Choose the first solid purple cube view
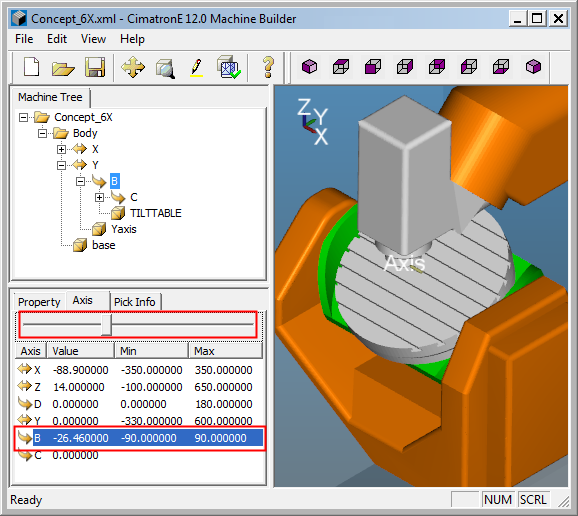Viewport: 578px width, 516px height. coord(309,67)
